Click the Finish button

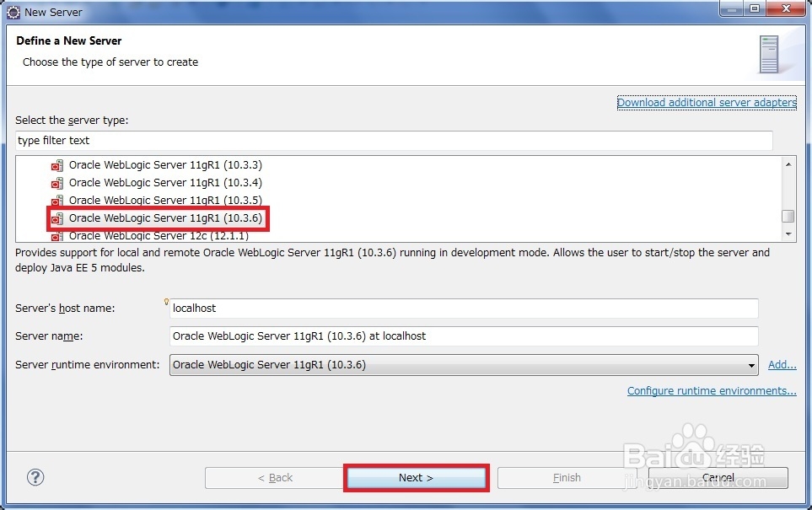[x=567, y=477]
